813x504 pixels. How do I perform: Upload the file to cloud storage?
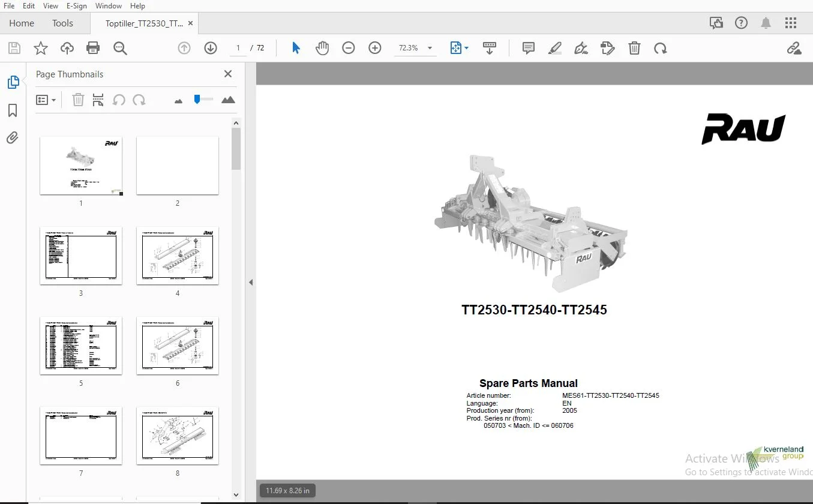[x=67, y=48]
